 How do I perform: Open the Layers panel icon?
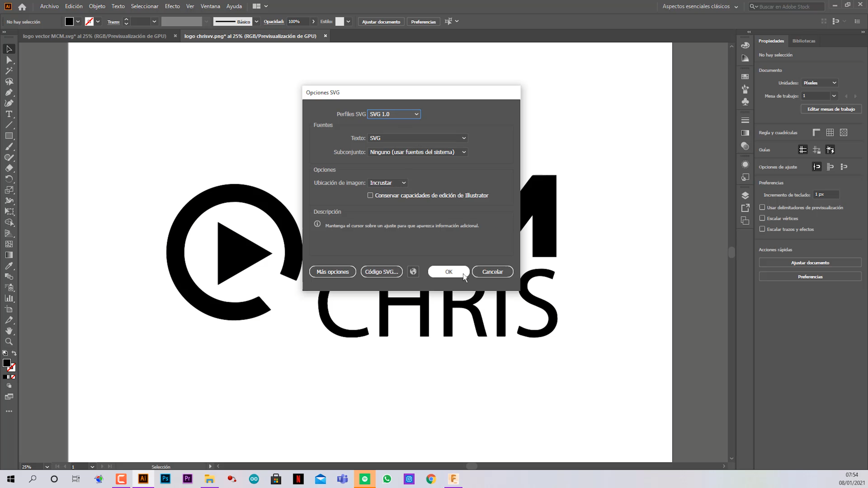click(x=745, y=195)
